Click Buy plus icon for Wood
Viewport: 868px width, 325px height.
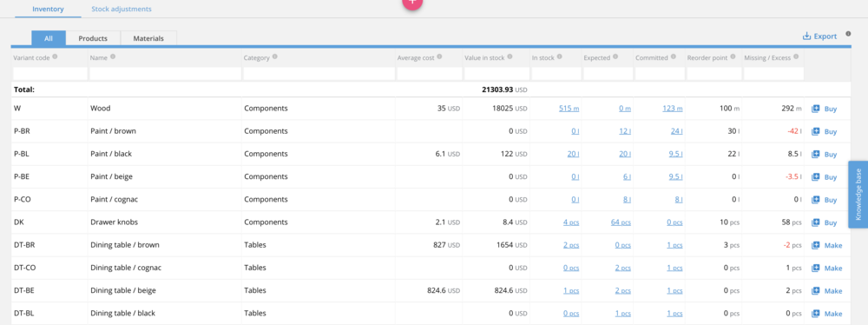[x=815, y=109]
